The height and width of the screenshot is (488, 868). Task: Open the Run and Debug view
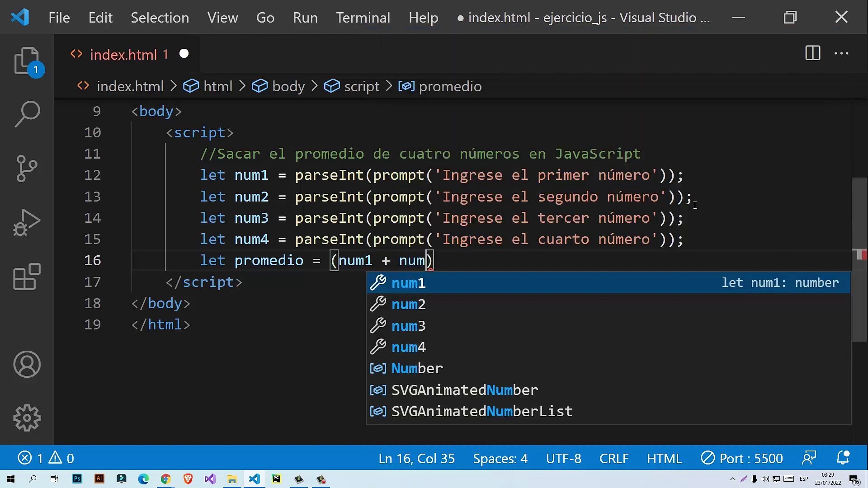(27, 222)
